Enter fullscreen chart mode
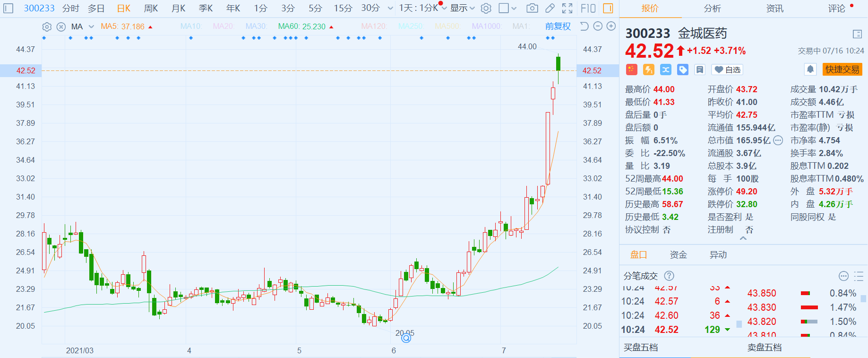868x358 pixels. tap(567, 8)
